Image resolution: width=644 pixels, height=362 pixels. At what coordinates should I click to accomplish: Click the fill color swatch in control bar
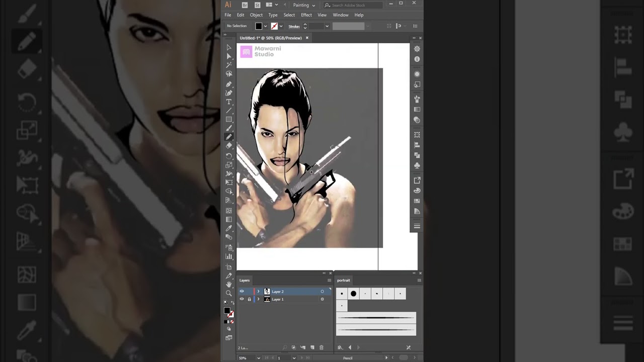click(259, 26)
